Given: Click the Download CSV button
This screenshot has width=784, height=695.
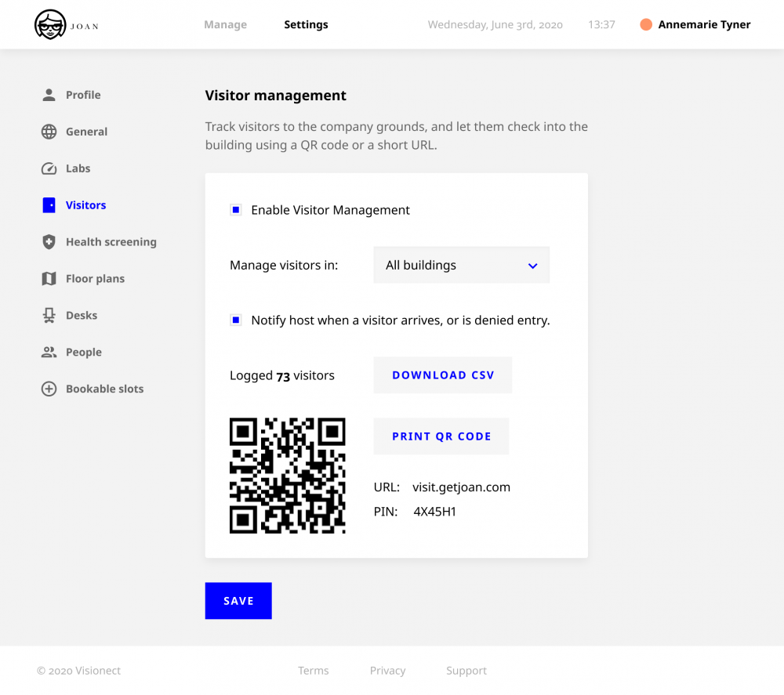Looking at the screenshot, I should click(x=443, y=375).
